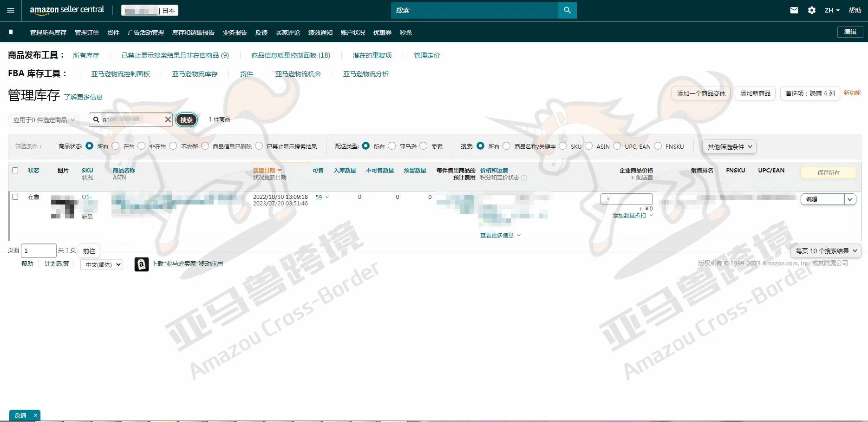Click the 添加新商品 button
Viewport: 868px width, 422px height.
[x=755, y=93]
